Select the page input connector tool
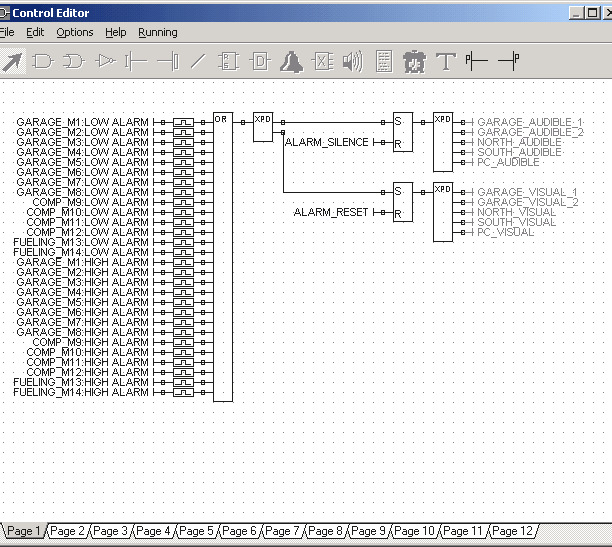This screenshot has height=547, width=612. coord(477,61)
